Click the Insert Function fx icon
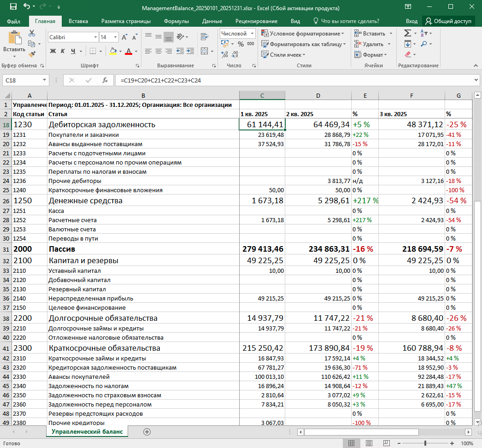 (x=105, y=80)
